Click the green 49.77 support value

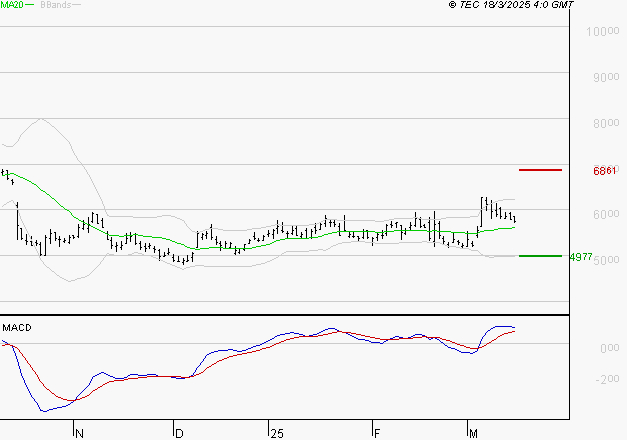click(581, 257)
